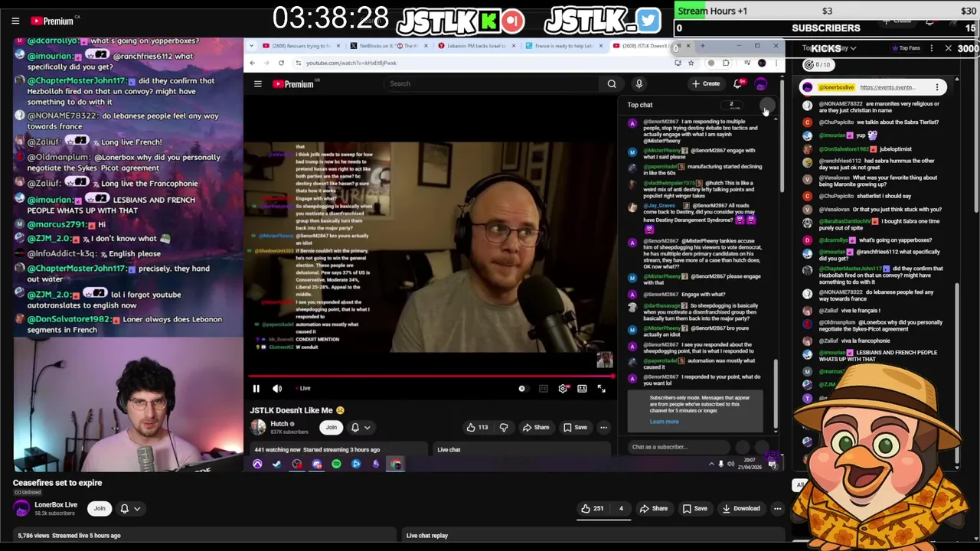Open Chrome from the taskbar
980x551 pixels.
pyautogui.click(x=396, y=465)
